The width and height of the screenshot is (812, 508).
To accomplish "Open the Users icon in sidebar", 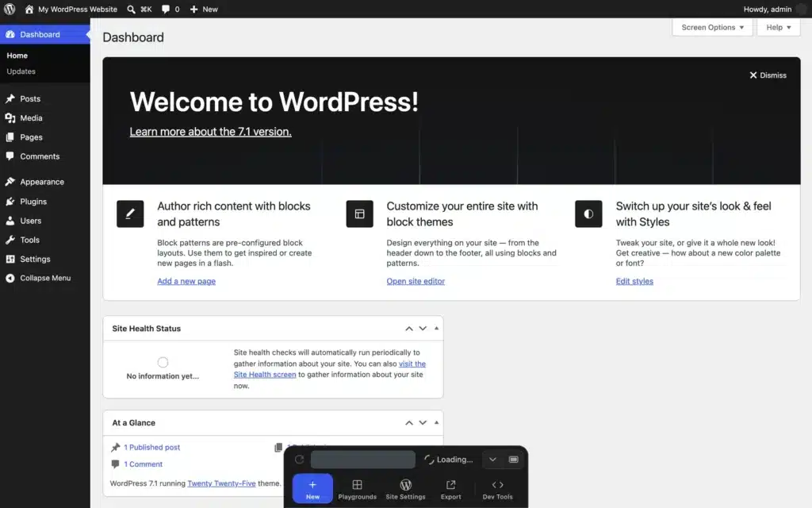I will click(10, 221).
